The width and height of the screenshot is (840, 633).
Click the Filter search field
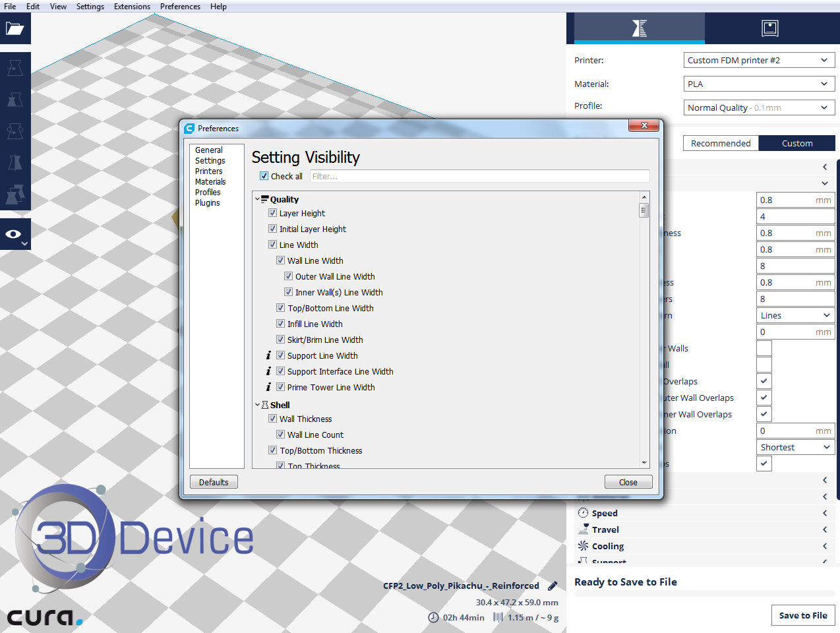coord(479,176)
